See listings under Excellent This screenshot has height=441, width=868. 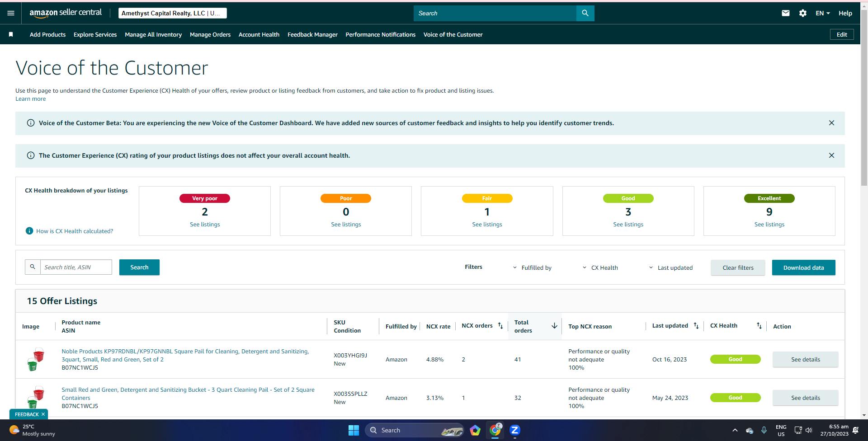769,224
